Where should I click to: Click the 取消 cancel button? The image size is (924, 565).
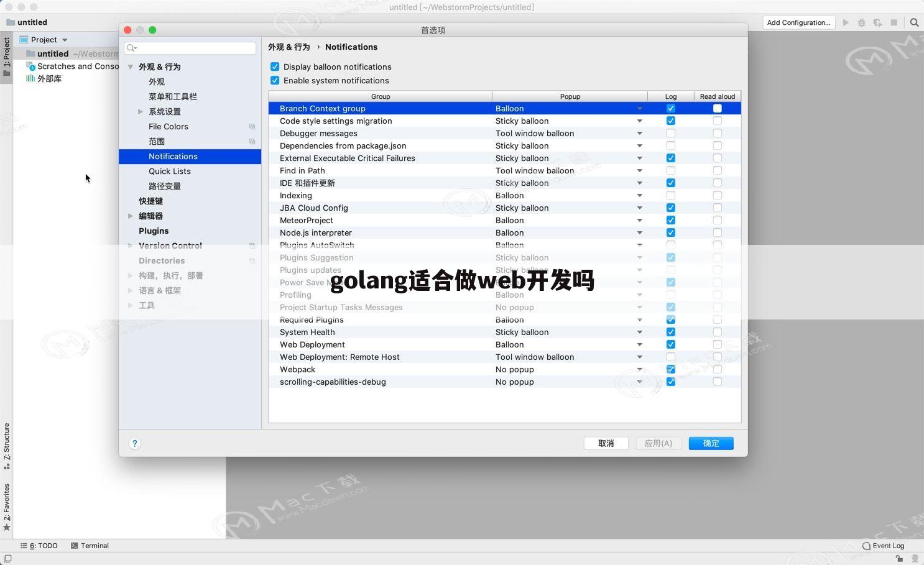(606, 443)
